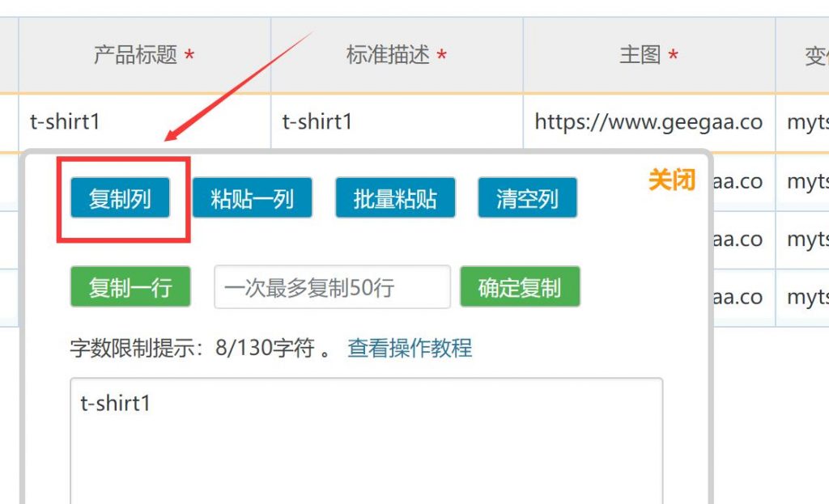829x504 pixels.
Task: Click the first row myts variant cell
Action: (802, 122)
